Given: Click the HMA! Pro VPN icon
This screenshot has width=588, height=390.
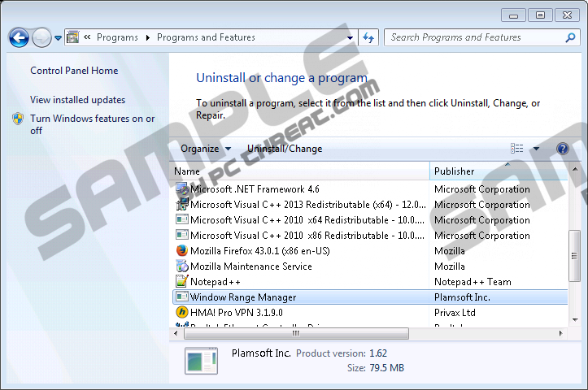Looking at the screenshot, I should 182,312.
